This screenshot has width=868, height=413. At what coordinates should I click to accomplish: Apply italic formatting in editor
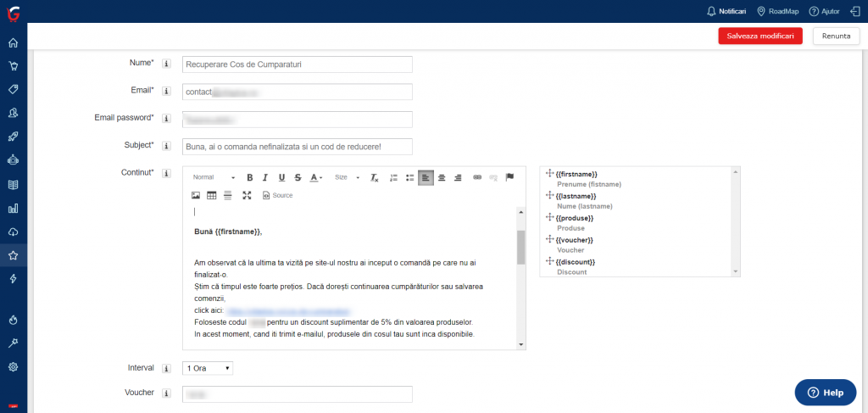265,177
